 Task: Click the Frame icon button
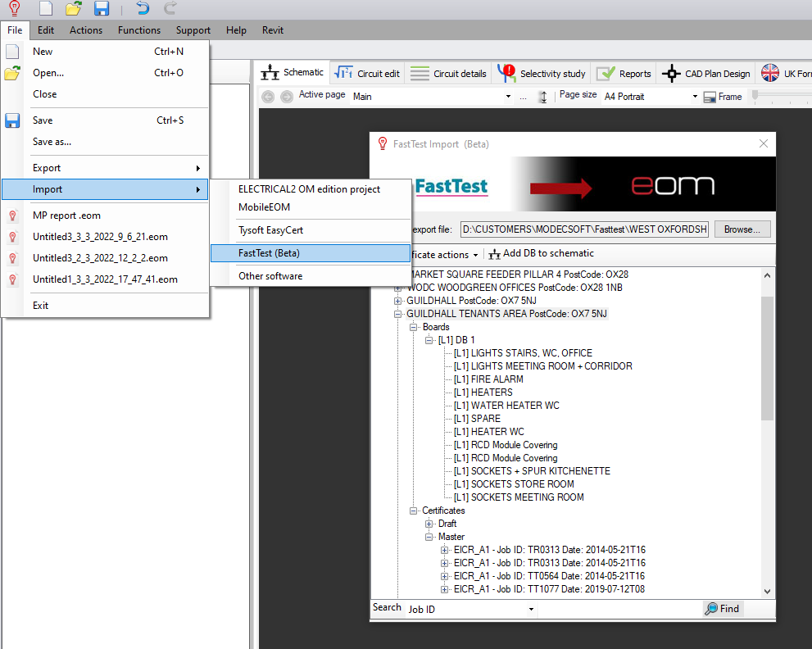[x=723, y=97]
